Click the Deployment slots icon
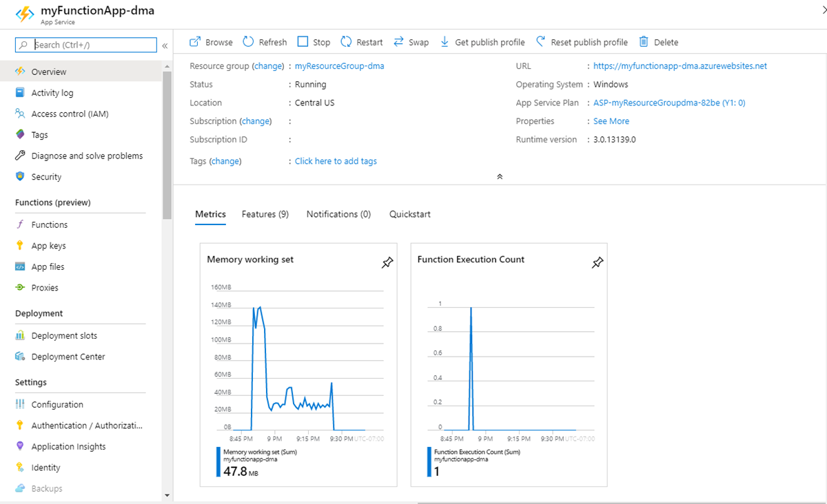Screen dimensions: 827x504 [x=20, y=335]
